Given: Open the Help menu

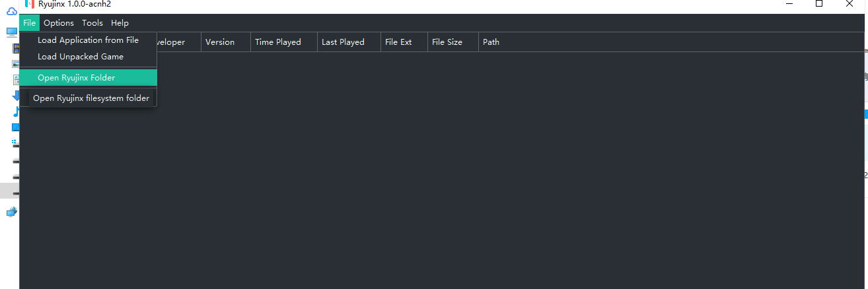Looking at the screenshot, I should pyautogui.click(x=120, y=23).
